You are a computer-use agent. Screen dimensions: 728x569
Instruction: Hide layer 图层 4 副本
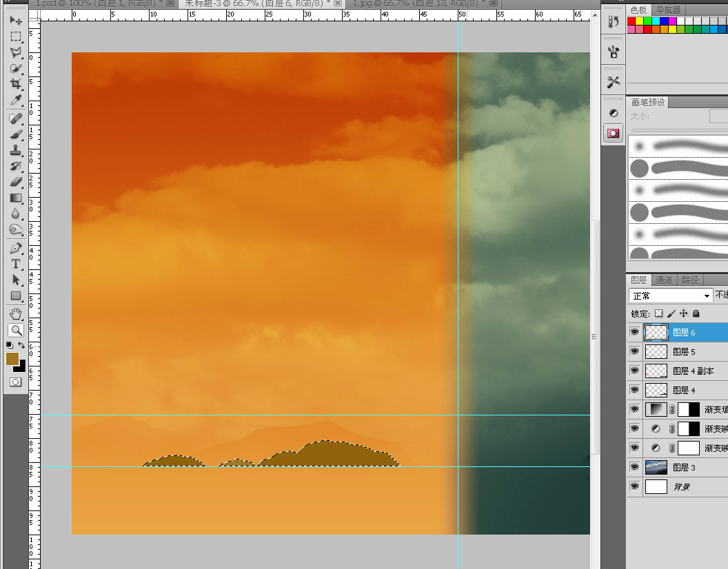pyautogui.click(x=635, y=371)
